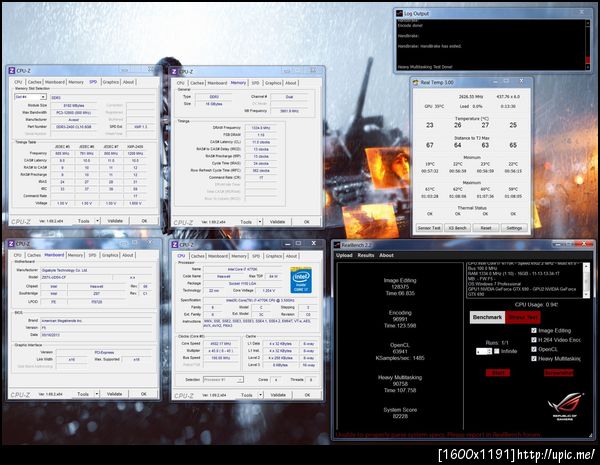Click the Reset button in Real Temp
Image resolution: width=600 pixels, height=465 pixels.
coord(486,228)
